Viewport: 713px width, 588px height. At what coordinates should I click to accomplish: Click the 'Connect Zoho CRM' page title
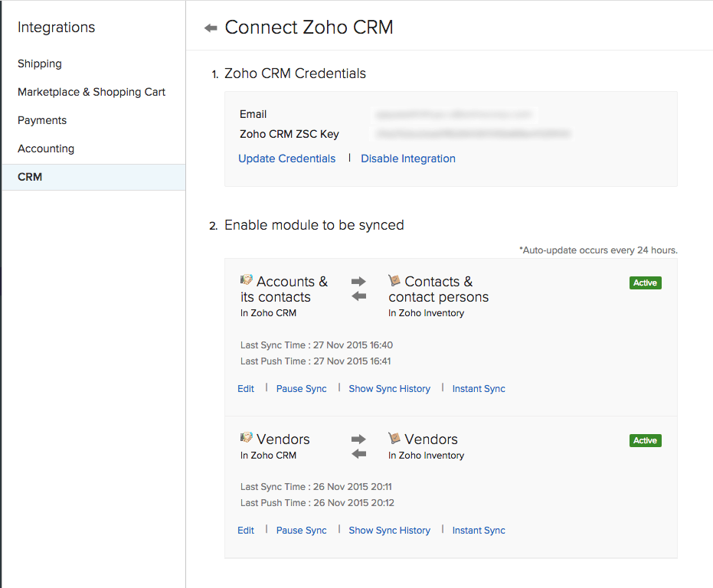click(x=309, y=28)
